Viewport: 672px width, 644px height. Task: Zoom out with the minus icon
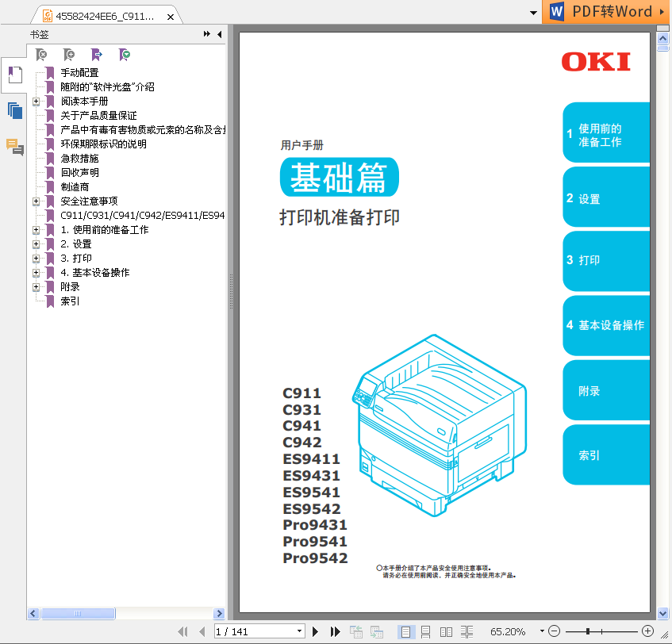(x=554, y=631)
